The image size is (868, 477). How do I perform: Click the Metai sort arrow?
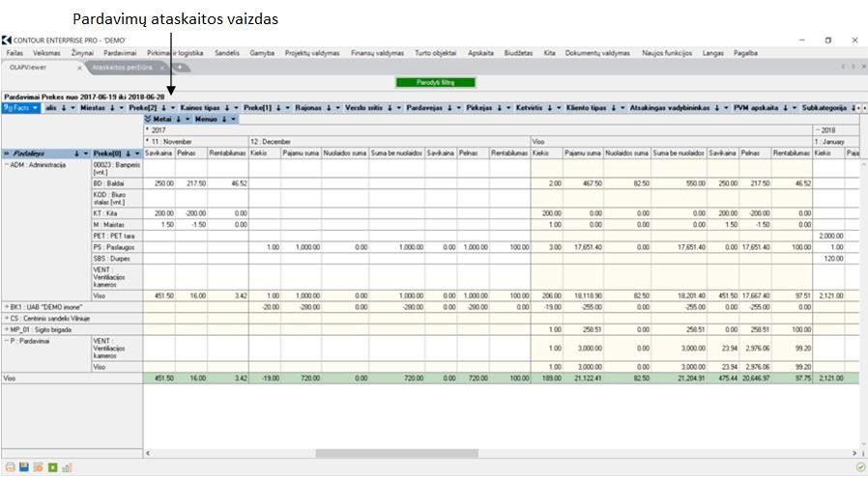[179, 120]
